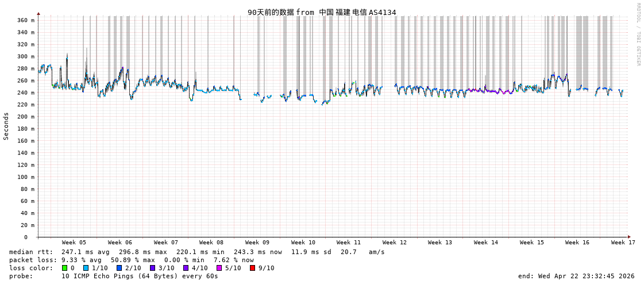Viewport: 644px width, 284px height.
Task: Click the arrow at right end of time axis
Action: pyautogui.click(x=629, y=237)
